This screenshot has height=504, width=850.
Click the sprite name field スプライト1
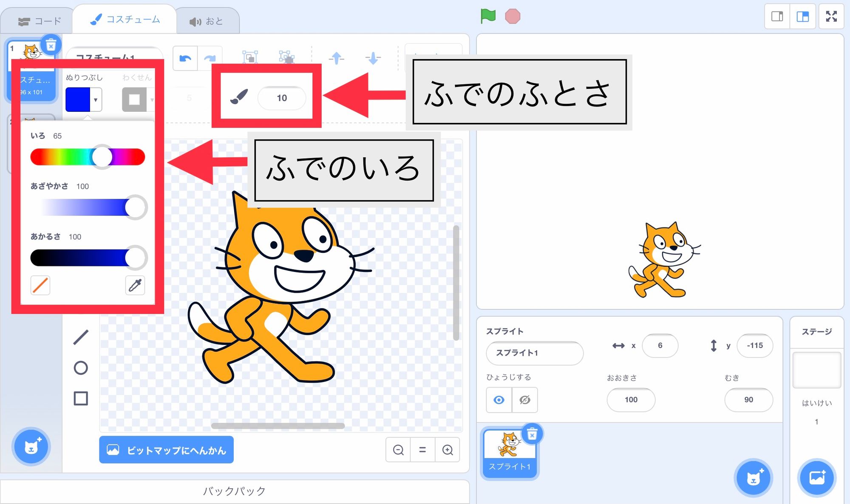(535, 353)
